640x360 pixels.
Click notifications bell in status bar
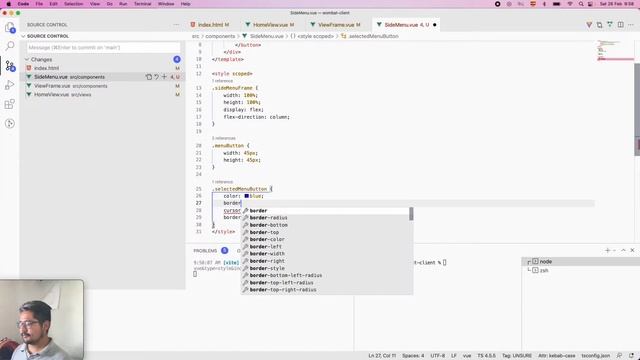[631, 356]
